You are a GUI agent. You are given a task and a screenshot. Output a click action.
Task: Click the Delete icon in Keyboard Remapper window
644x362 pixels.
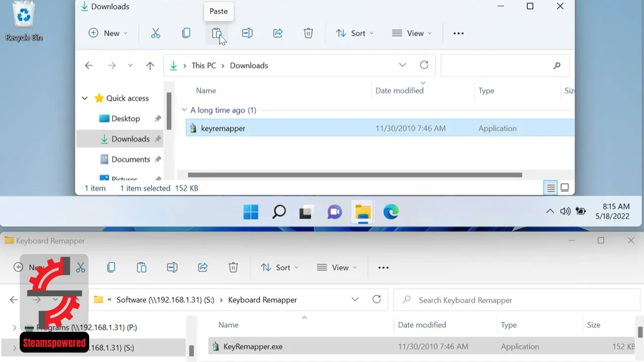click(233, 267)
